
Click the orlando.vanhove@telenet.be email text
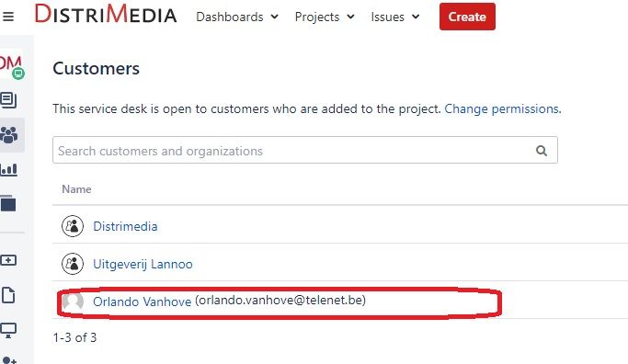pos(280,300)
